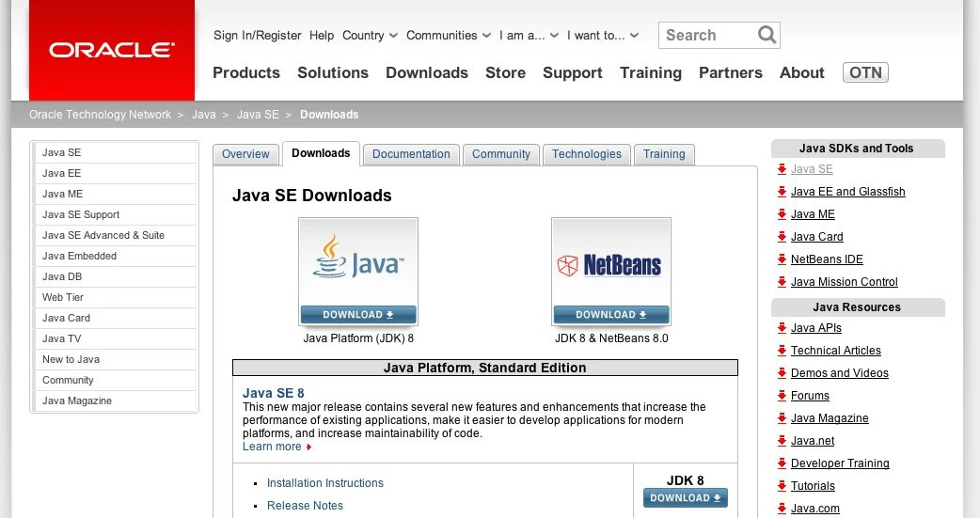Viewport: 980px width, 518px height.
Task: Open the Communities dropdown
Action: pyautogui.click(x=449, y=36)
